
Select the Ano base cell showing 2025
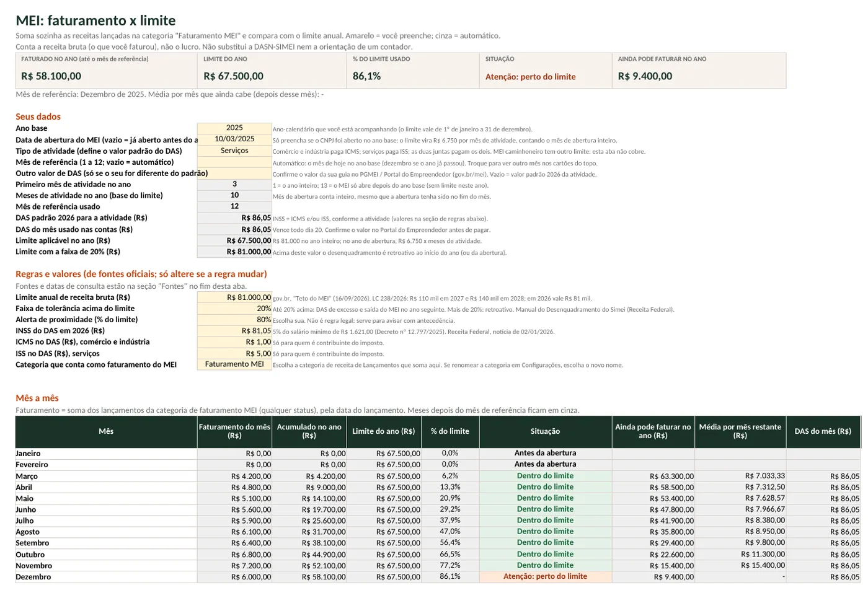point(234,128)
